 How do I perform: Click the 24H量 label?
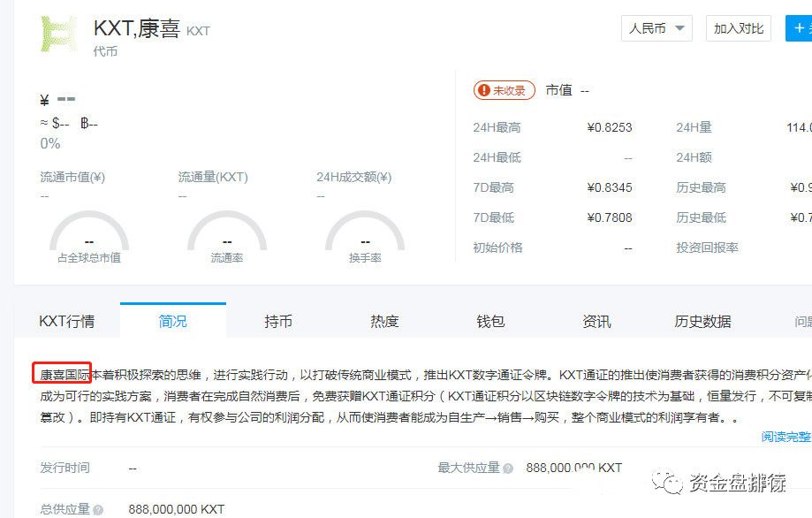pos(694,127)
